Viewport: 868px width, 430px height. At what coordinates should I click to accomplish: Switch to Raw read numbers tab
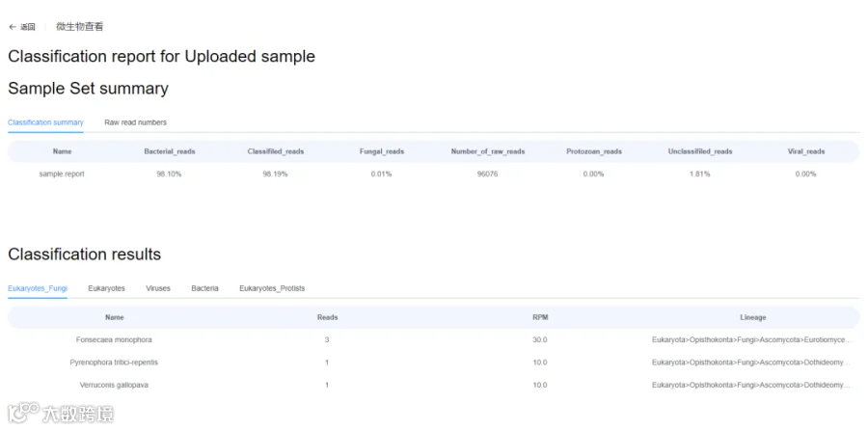[x=135, y=122]
